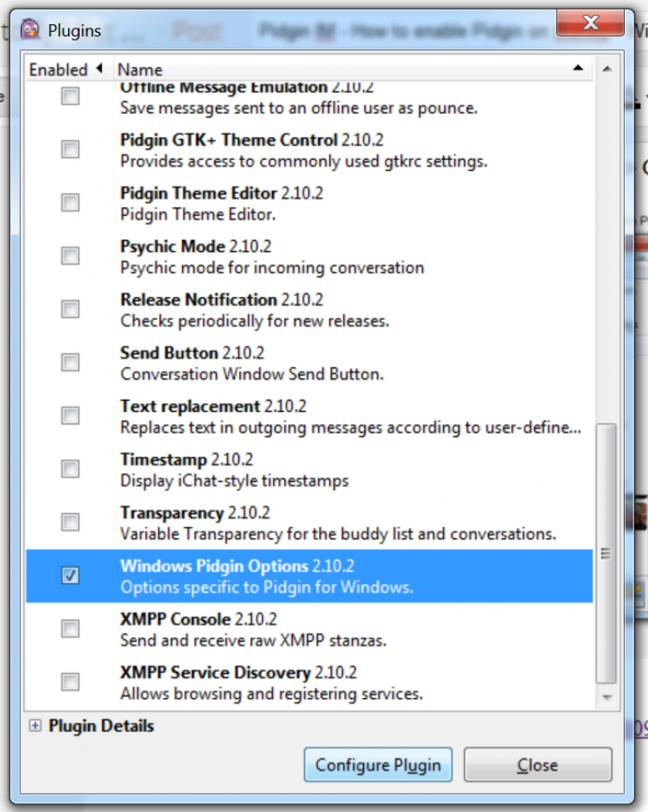The width and height of the screenshot is (648, 812).
Task: Close the Plugins dialog with Close button
Action: 537,764
